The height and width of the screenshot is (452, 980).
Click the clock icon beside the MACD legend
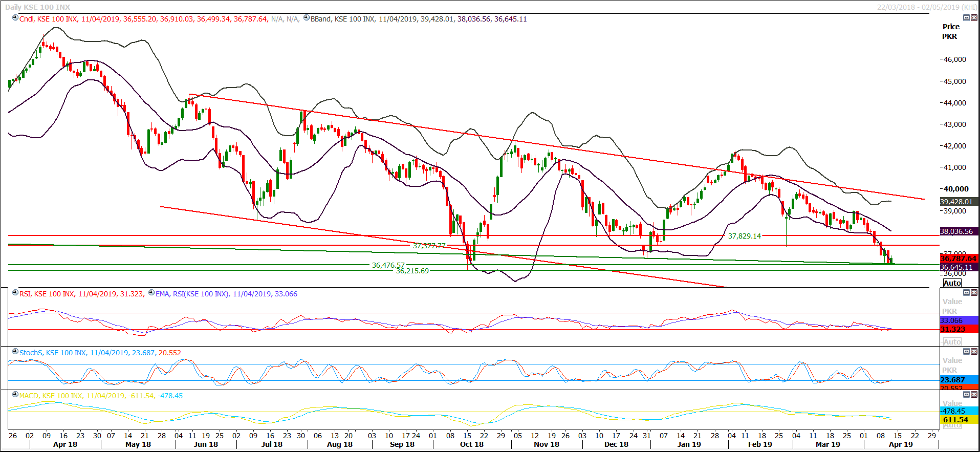coord(15,395)
